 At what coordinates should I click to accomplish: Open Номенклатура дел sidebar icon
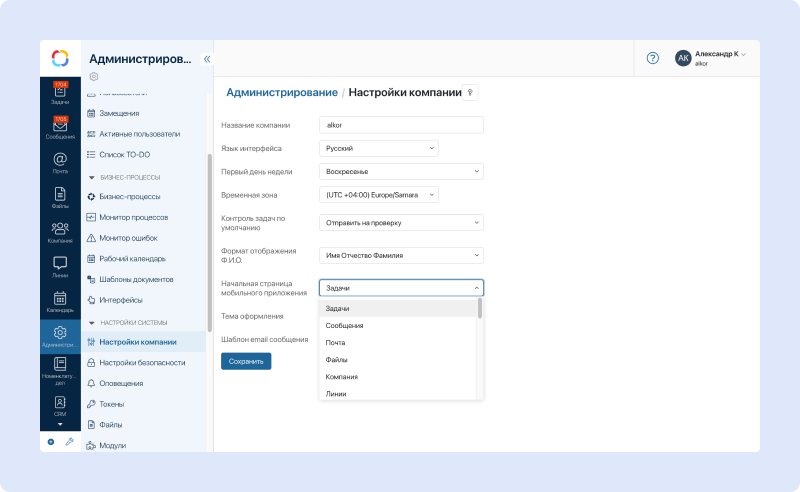(x=60, y=371)
